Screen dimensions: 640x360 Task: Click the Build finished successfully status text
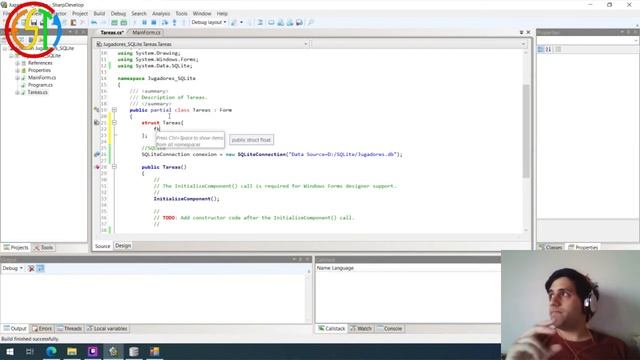click(x=30, y=339)
